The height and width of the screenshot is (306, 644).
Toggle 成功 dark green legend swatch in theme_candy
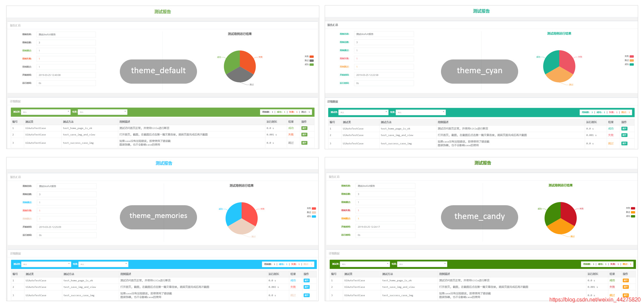(633, 216)
